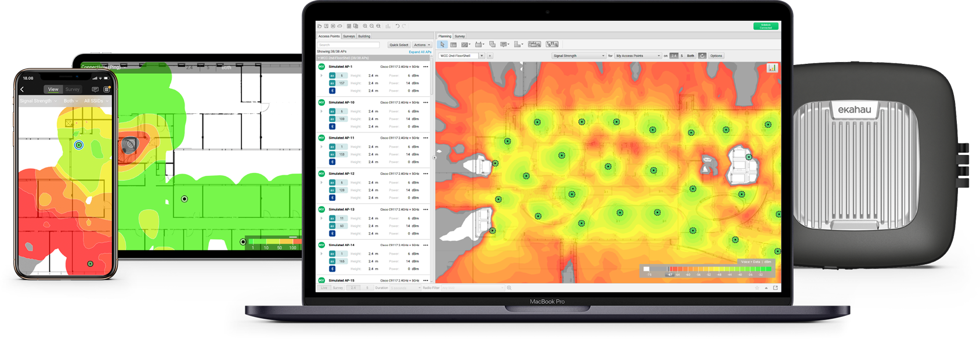Image resolution: width=980 pixels, height=339 pixels.
Task: Open the notes icon on the phone
Action: tap(95, 89)
